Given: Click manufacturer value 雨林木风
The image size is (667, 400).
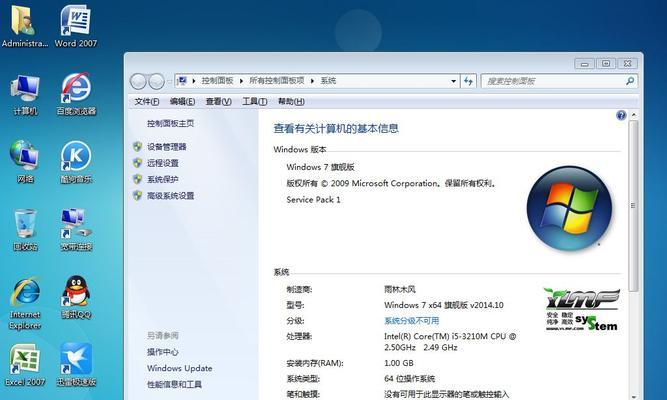Looking at the screenshot, I should 399,289.
